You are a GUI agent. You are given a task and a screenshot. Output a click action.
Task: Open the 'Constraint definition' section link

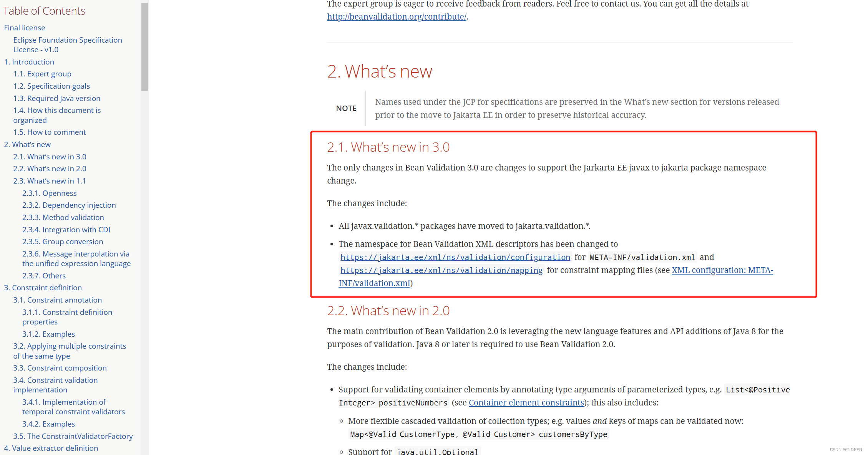pyautogui.click(x=41, y=288)
